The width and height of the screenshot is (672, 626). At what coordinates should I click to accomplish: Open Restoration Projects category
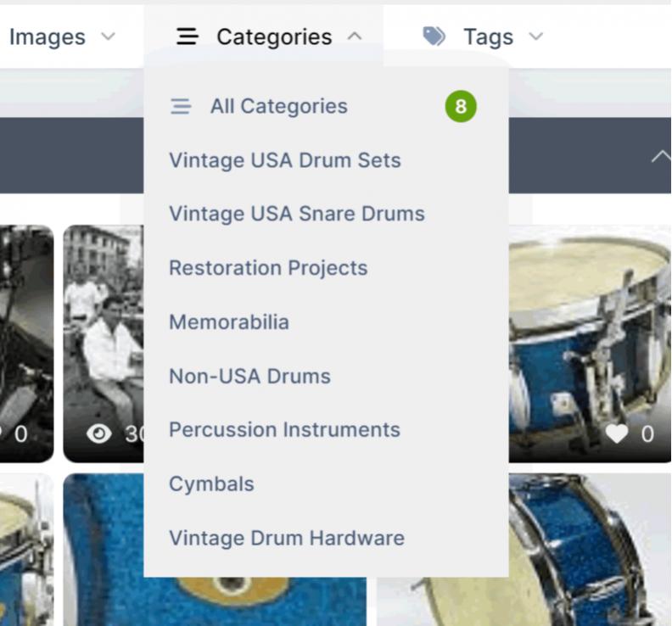point(268,268)
